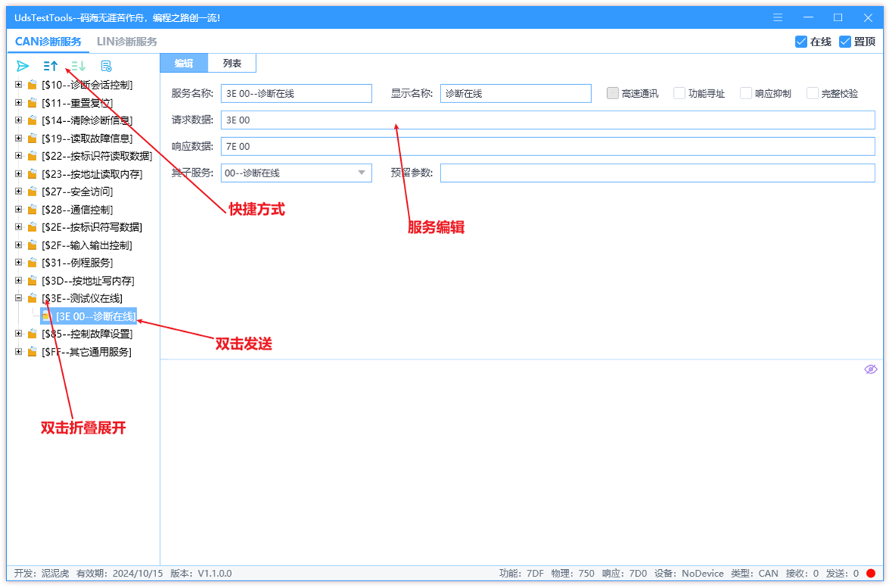Click the 响应数据 input field

(x=548, y=146)
